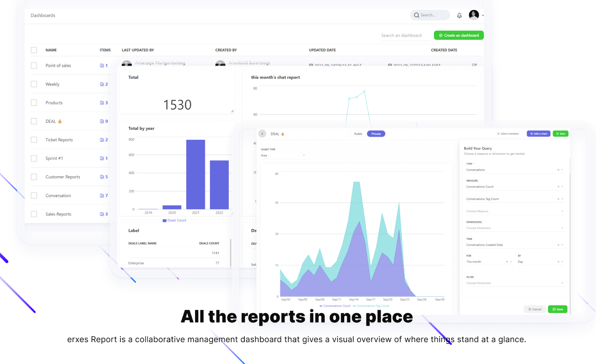This screenshot has height=364, width=596.
Task: Expand the Type dropdown arrow for Conversations
Action: pyautogui.click(x=562, y=170)
